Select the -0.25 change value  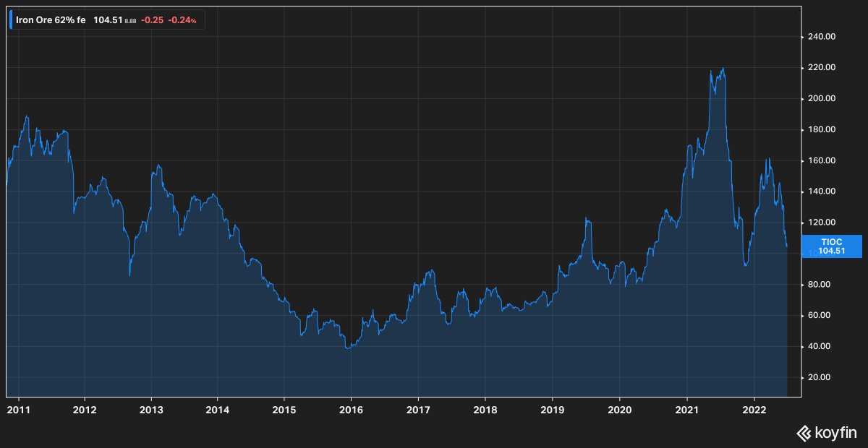coord(152,20)
